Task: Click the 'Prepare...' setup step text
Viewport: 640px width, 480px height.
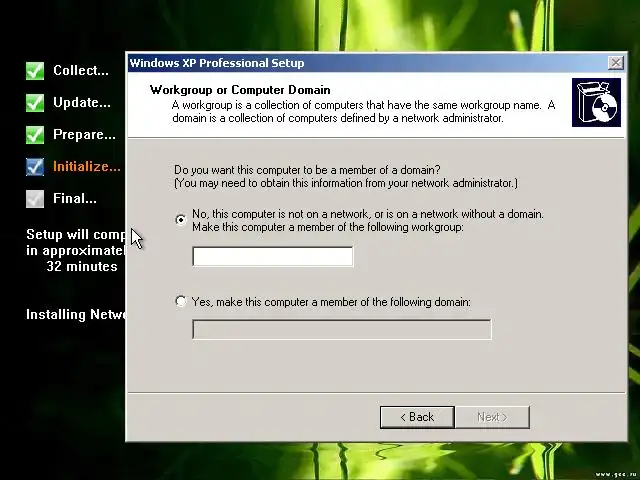Action: (84, 134)
